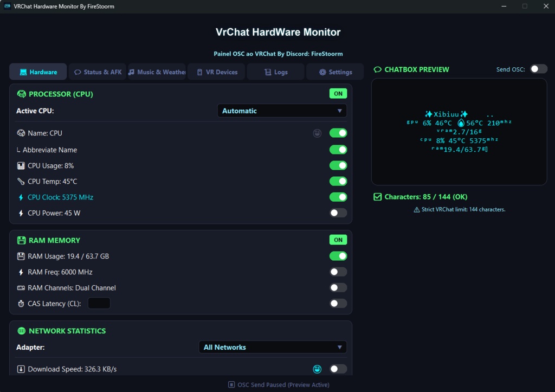Enable the Download Speed toggle
The height and width of the screenshot is (392, 555).
coord(338,369)
